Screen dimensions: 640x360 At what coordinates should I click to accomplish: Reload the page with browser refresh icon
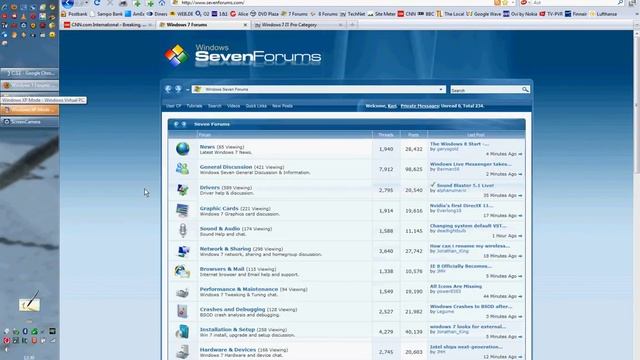tap(97, 3)
